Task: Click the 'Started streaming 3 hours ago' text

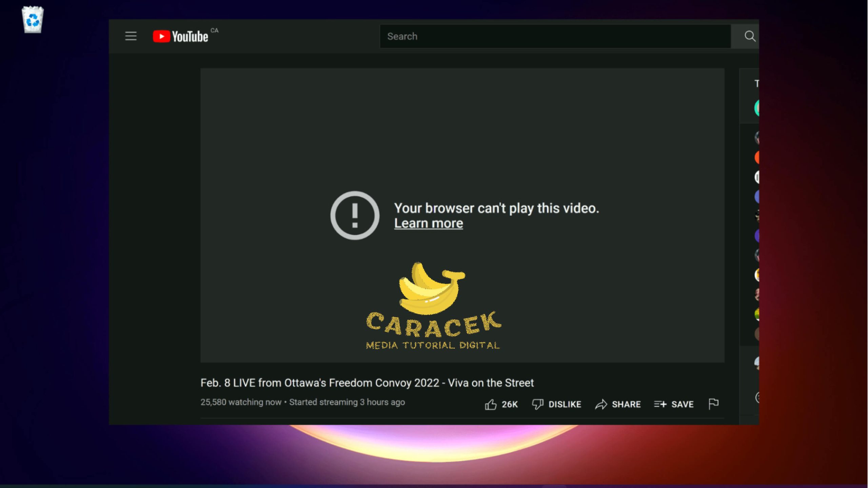Action: click(x=347, y=402)
